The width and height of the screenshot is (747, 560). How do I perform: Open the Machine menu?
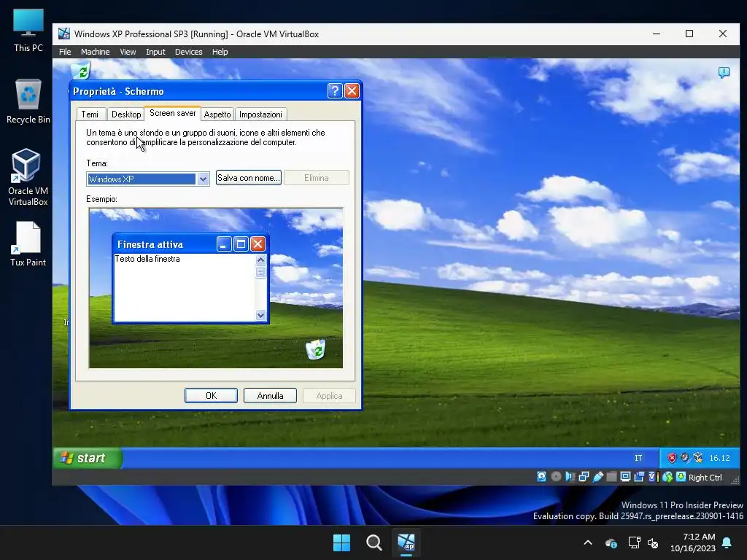coord(96,52)
